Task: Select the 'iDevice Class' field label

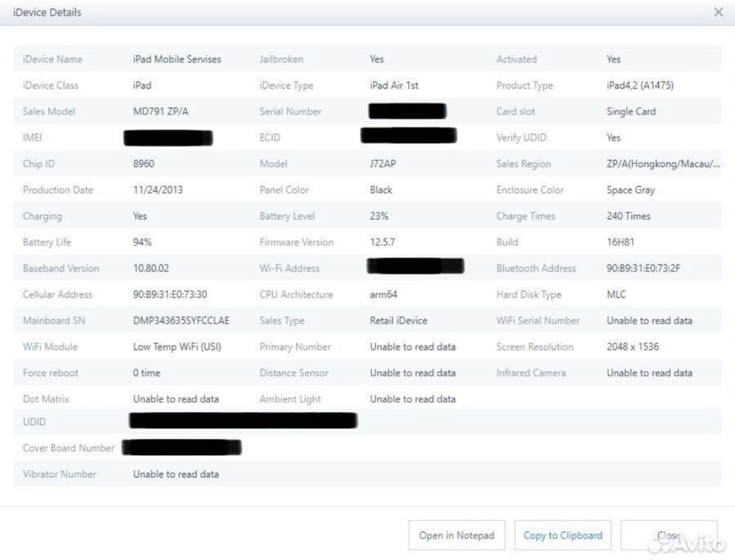Action: 50,86
